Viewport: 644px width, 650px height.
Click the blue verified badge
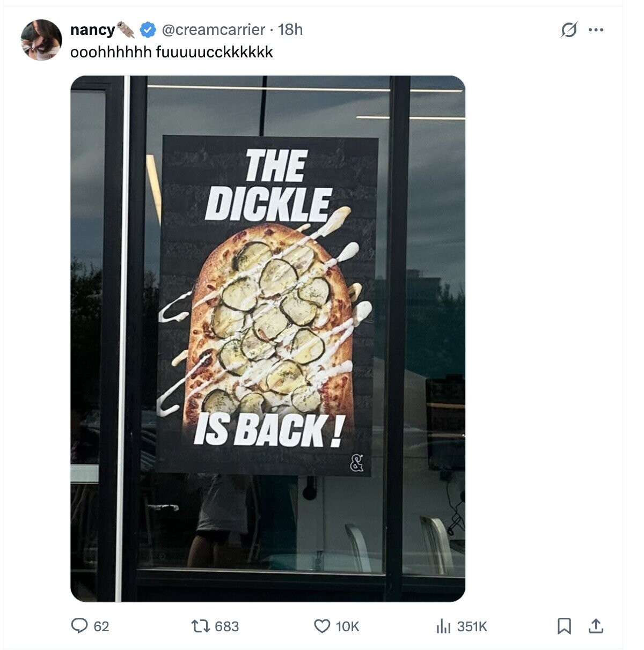[148, 30]
